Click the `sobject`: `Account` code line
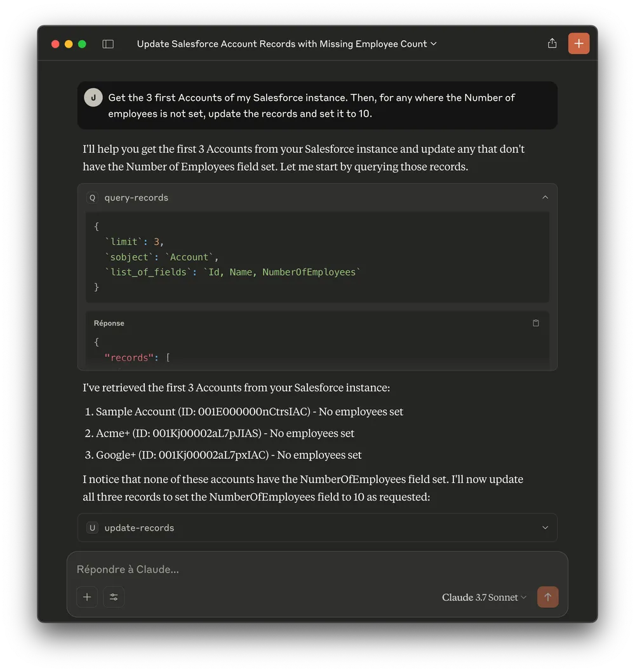 (162, 257)
